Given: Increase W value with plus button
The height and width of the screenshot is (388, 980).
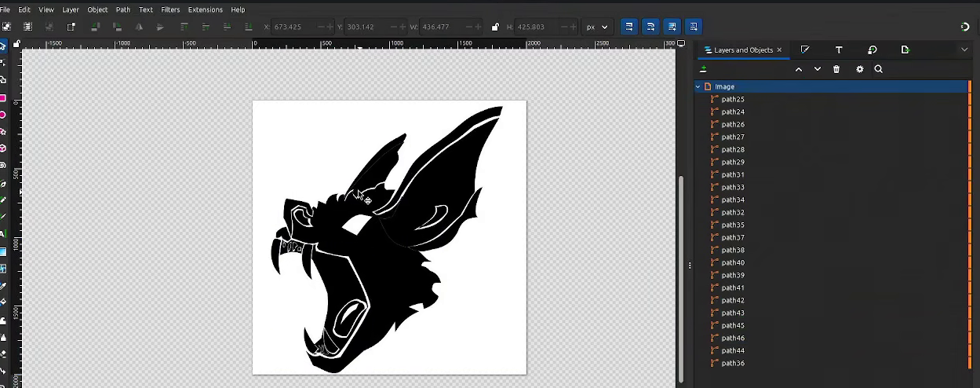Looking at the screenshot, I should click(478, 27).
